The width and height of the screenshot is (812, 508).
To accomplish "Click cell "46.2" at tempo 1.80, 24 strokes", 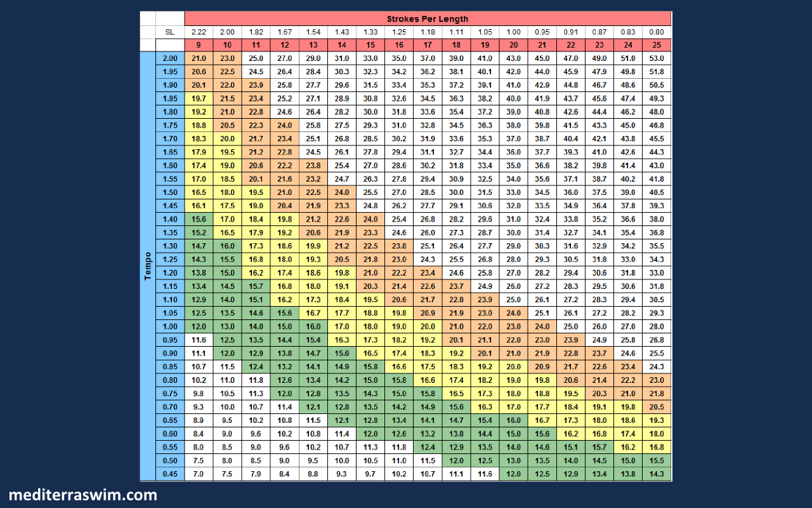I will pyautogui.click(x=628, y=112).
